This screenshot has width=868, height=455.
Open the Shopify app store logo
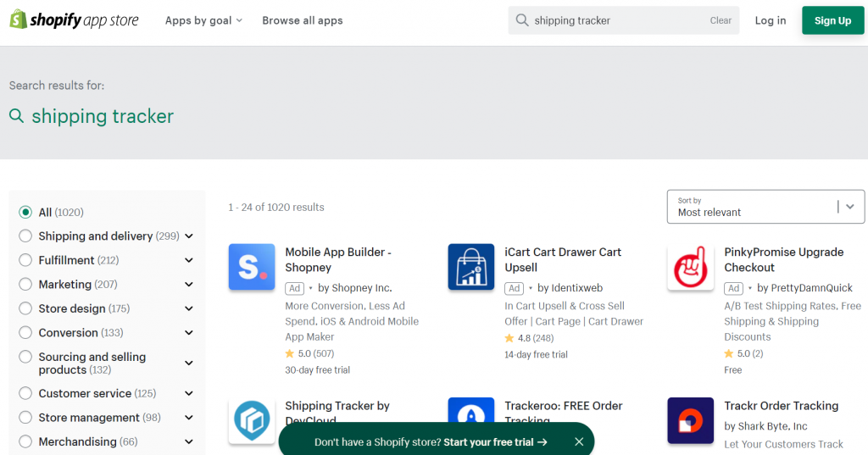75,20
